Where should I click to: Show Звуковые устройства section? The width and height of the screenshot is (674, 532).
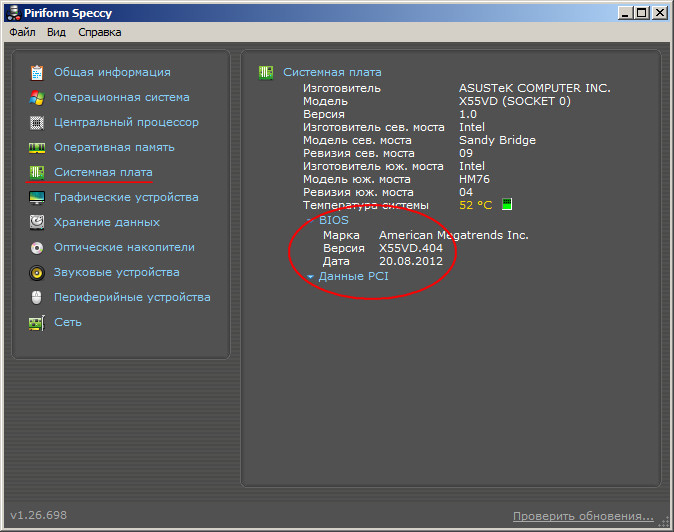click(x=116, y=272)
